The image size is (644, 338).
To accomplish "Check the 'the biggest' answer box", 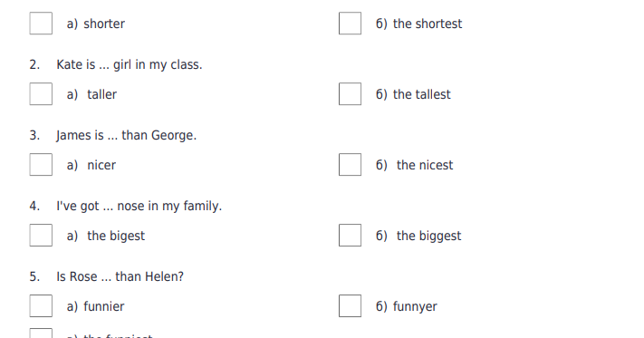I will point(350,236).
